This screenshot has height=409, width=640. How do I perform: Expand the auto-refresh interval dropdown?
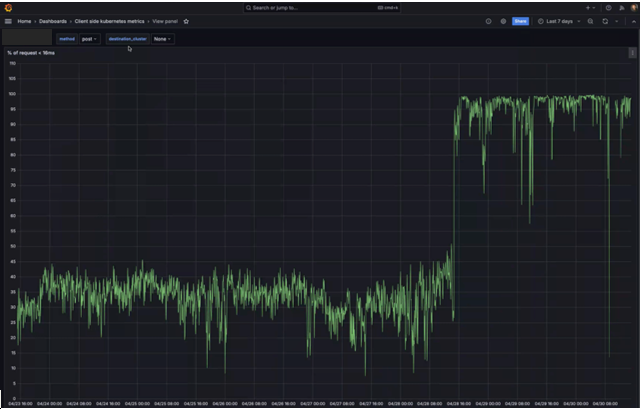[x=618, y=21]
